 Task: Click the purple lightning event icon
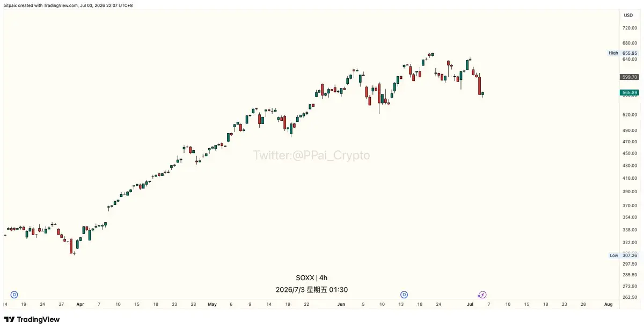[482, 295]
